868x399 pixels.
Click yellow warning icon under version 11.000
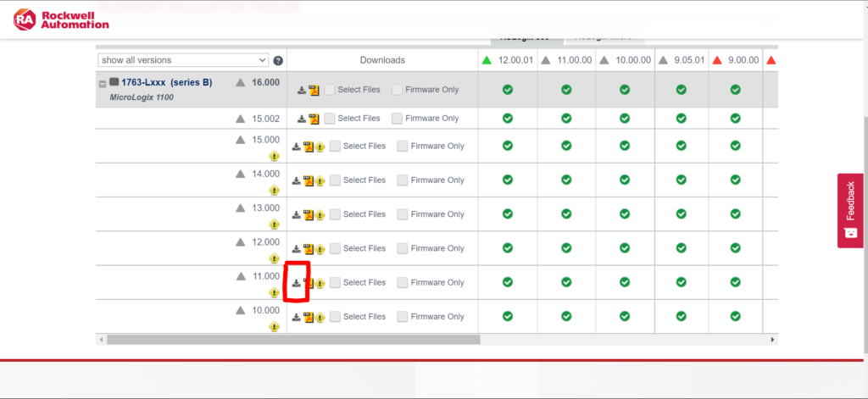pos(274,293)
